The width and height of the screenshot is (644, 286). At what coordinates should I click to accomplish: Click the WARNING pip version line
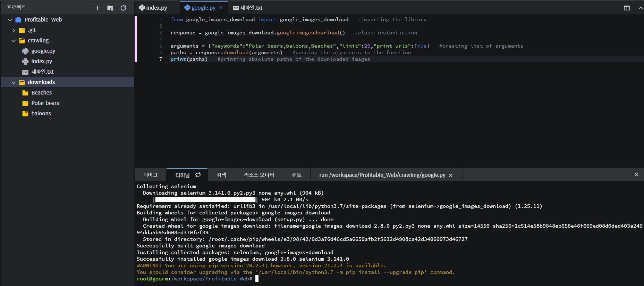261,265
